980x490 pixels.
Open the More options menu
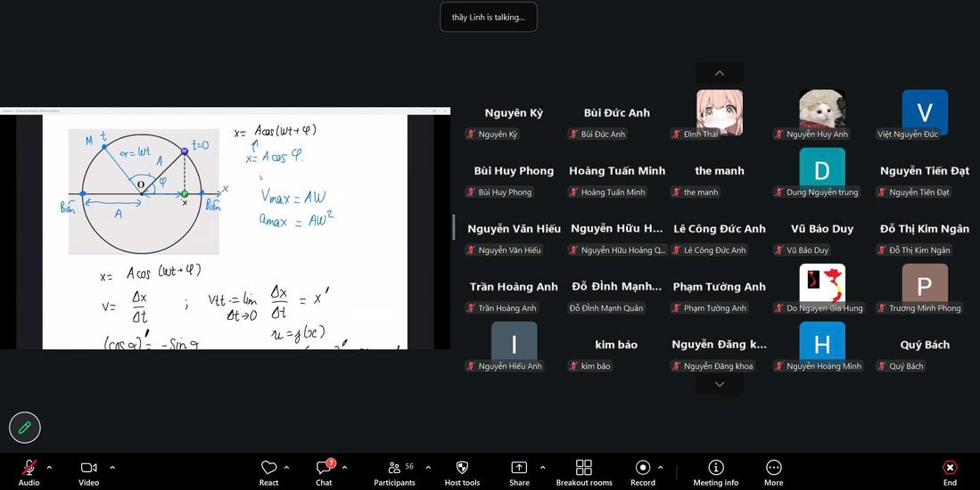(773, 472)
